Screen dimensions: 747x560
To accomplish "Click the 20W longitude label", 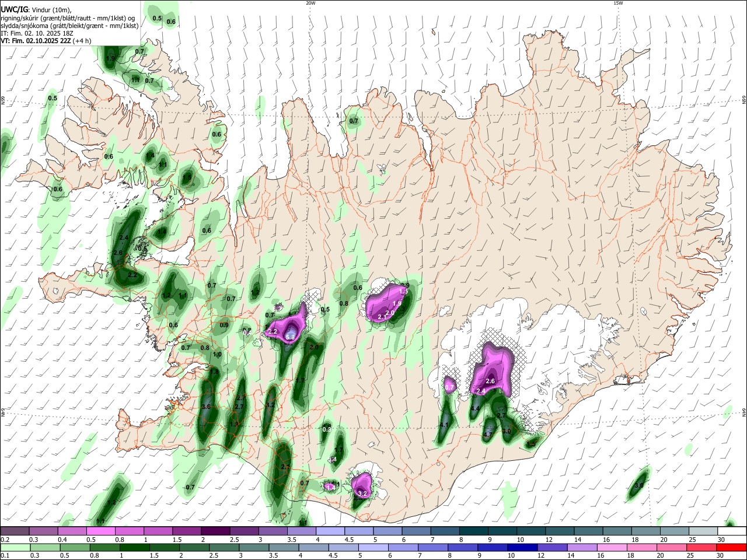I will coord(310,3).
